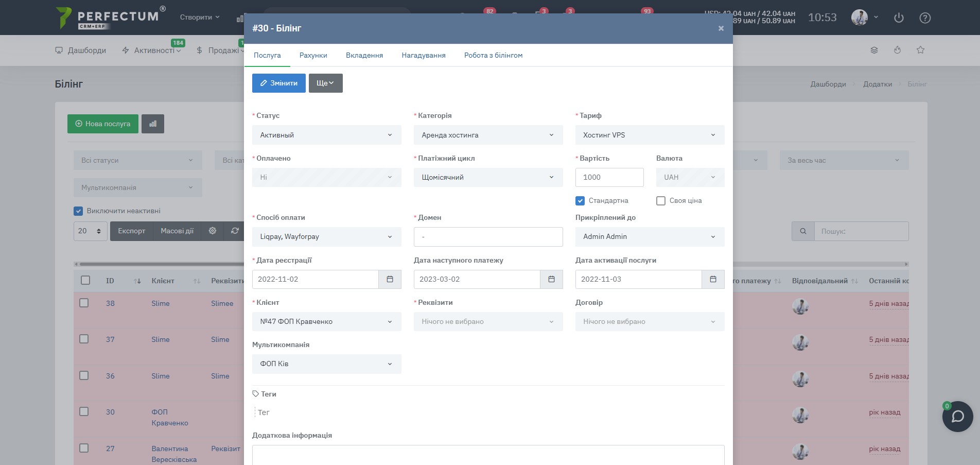Image resolution: width=980 pixels, height=465 pixels.
Task: Open calendar for Дата наступного платежу
Action: click(x=551, y=279)
